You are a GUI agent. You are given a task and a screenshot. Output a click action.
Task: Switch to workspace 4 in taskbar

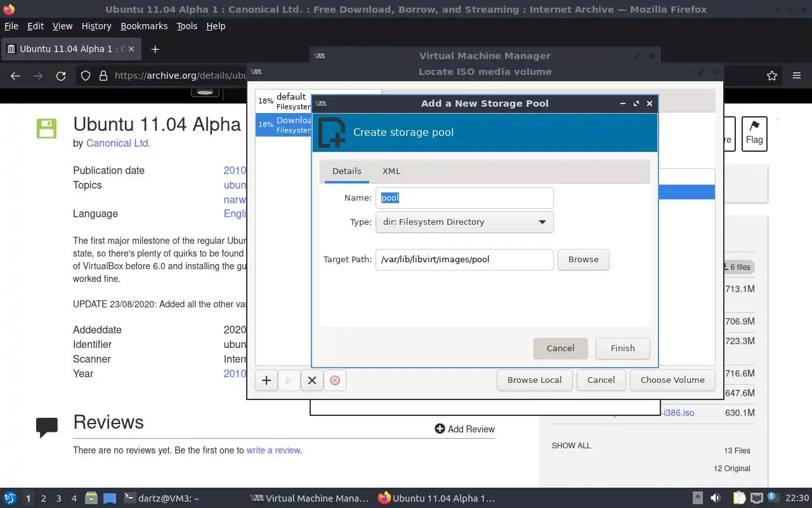pos(74,498)
